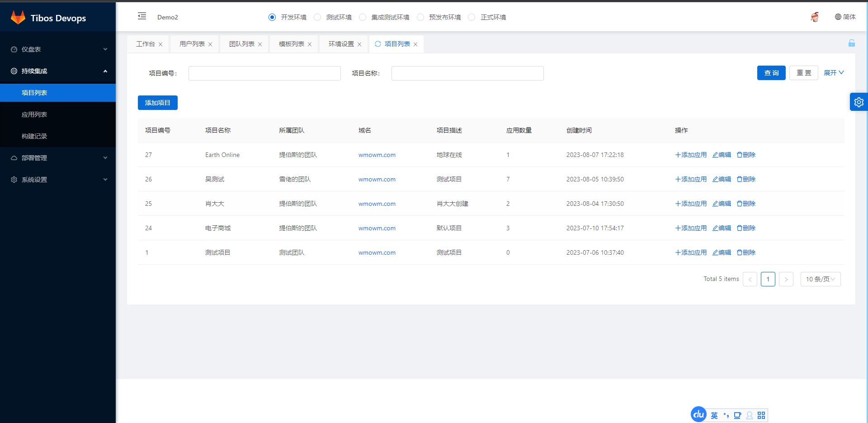Close the 环境设置 tab
This screenshot has width=868, height=423.
coord(359,44)
